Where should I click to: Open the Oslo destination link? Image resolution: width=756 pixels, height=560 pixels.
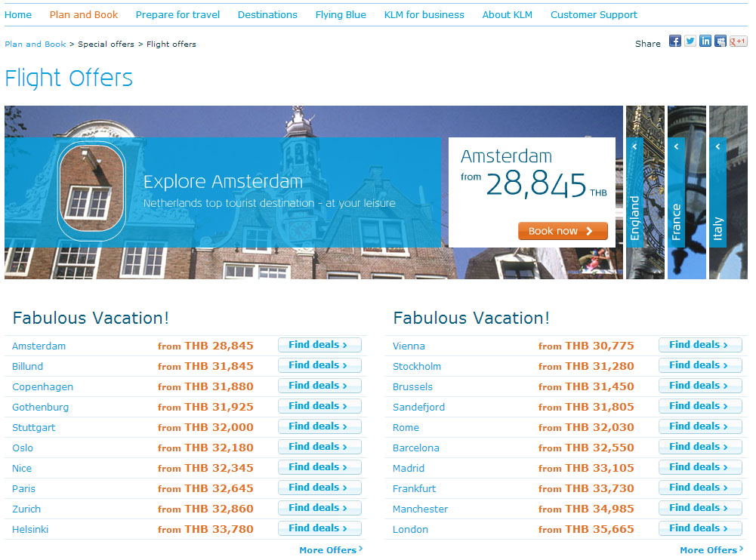coord(23,448)
